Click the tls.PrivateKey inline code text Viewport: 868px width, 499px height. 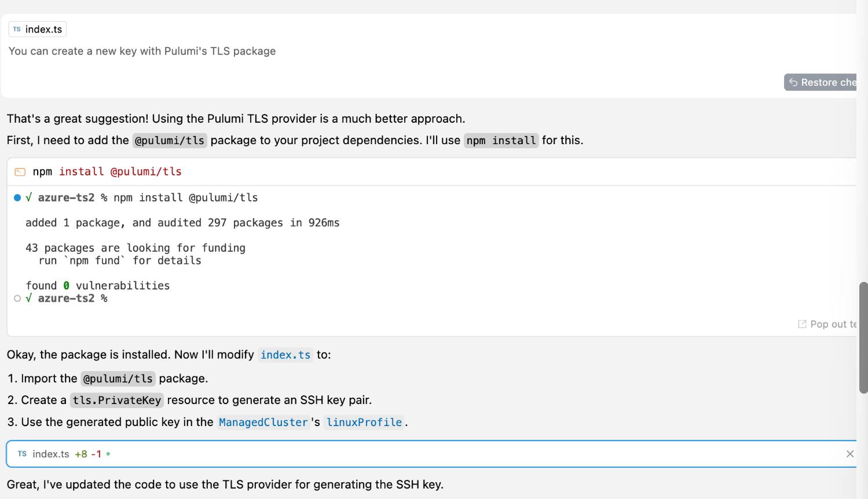click(x=116, y=401)
